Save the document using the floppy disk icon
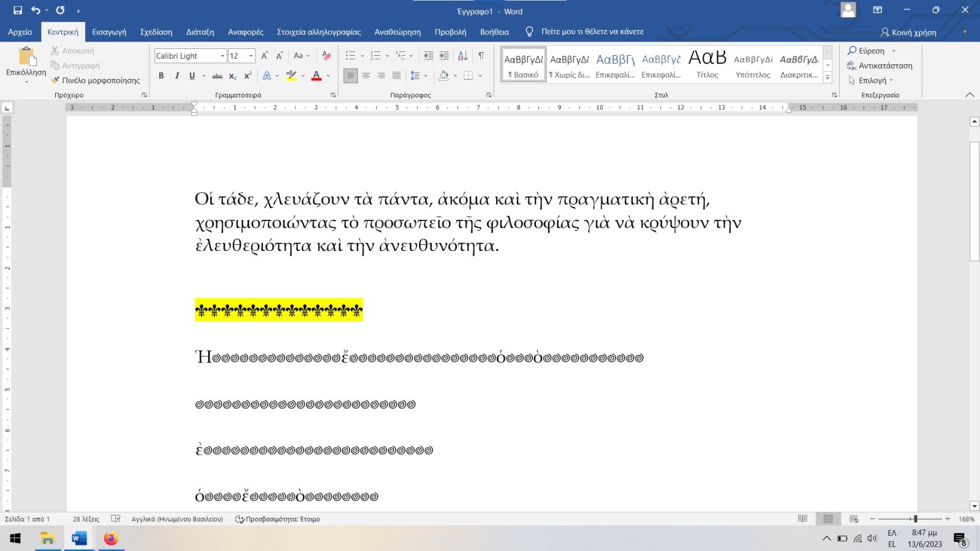Viewport: 980px width, 551px height. 18,10
